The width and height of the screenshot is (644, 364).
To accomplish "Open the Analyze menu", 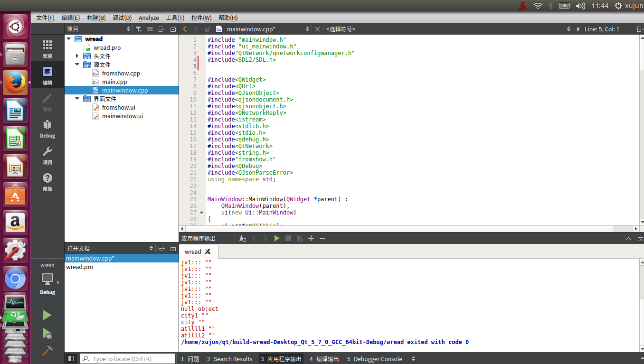I will pyautogui.click(x=149, y=18).
